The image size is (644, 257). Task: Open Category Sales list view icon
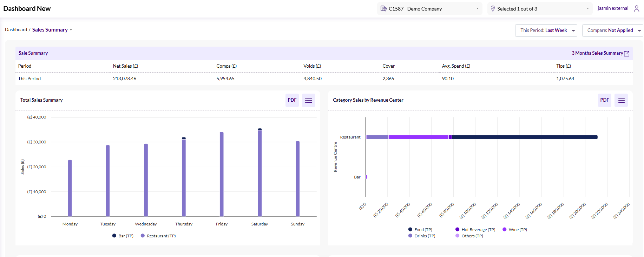[x=621, y=100]
